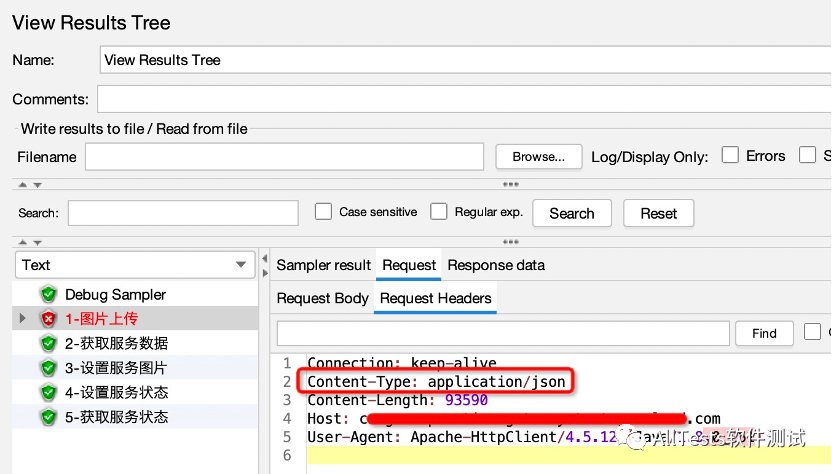Click the split-pane collapse arrows left of Sampler result
Viewport: 832px width, 474px height.
[x=265, y=266]
